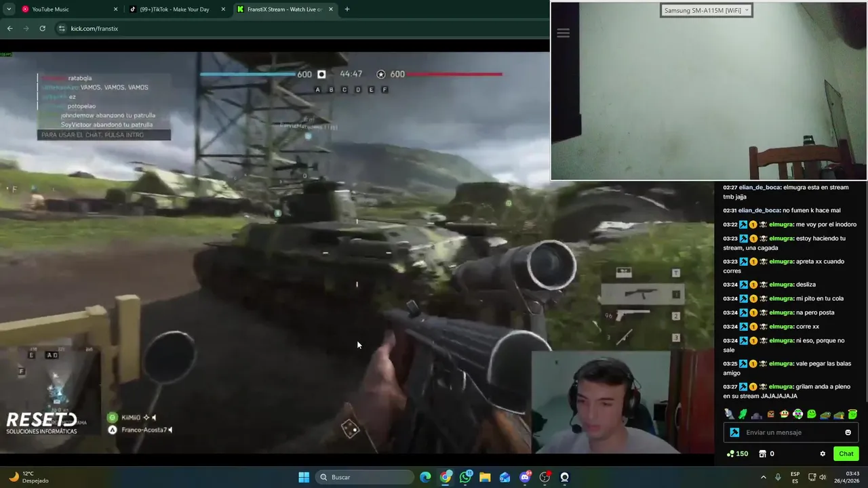Click the Buscar taskbar search box

point(366,477)
